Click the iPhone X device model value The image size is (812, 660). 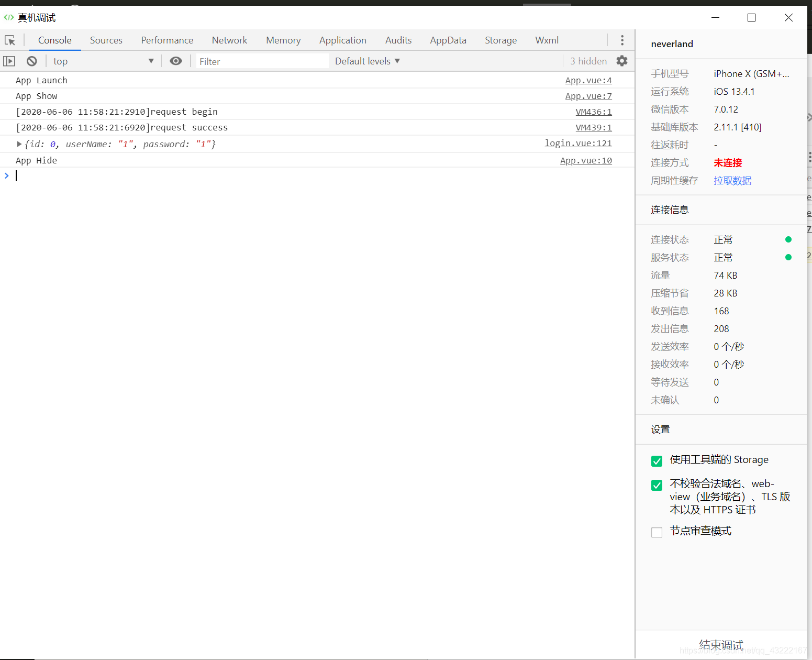pos(751,74)
